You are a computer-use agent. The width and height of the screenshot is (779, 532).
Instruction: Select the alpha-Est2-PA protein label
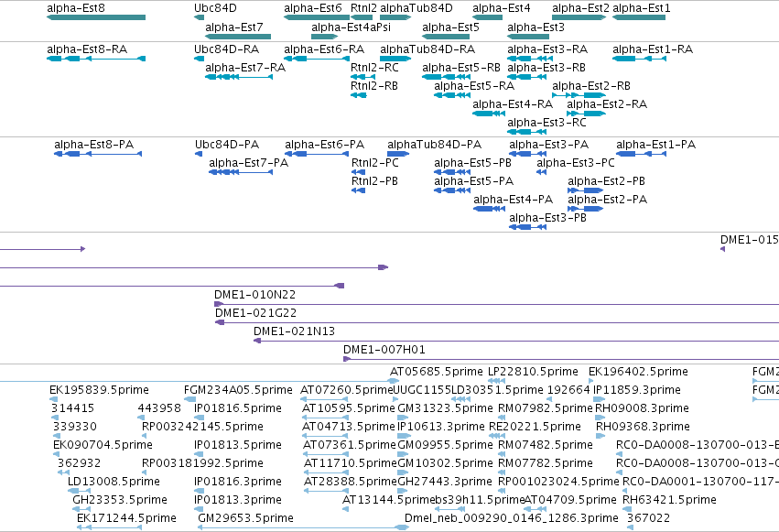click(608, 200)
